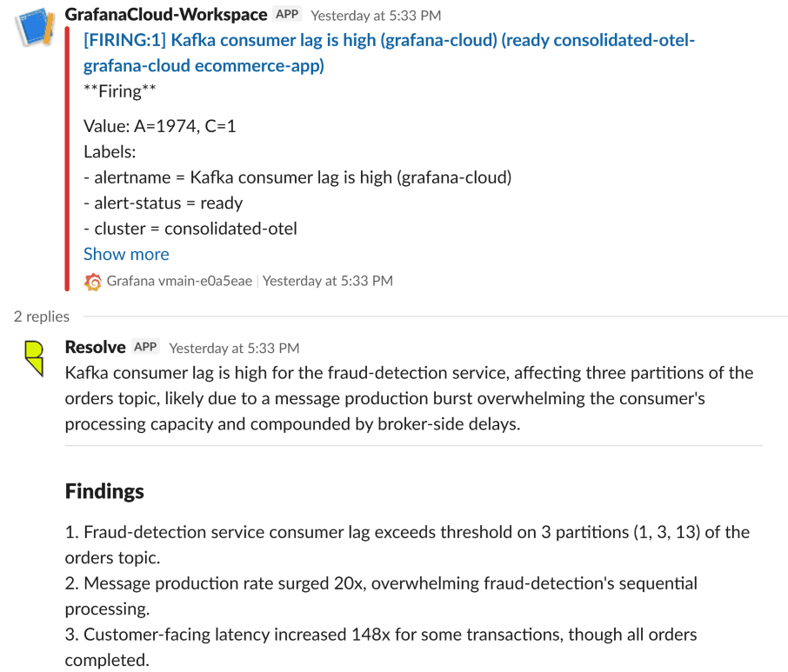Click APP badge beside GrafanaCloud-Workspace
788x672 pixels.
[x=287, y=15]
